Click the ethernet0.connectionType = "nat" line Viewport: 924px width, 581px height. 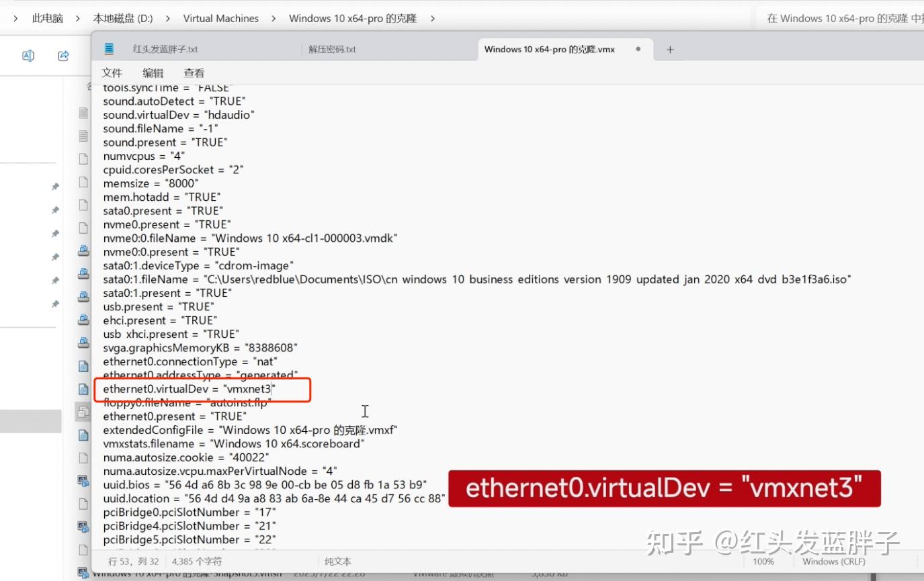(190, 361)
